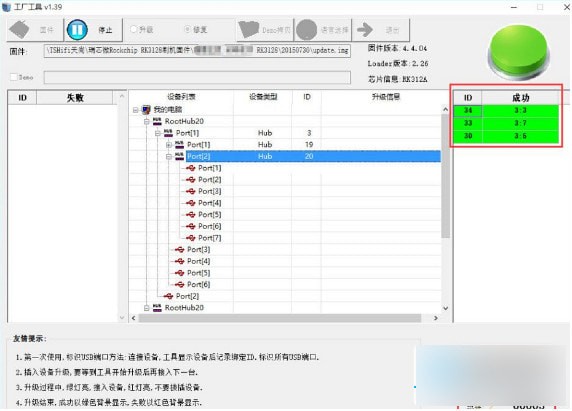572x411 pixels.
Task: Click the Demo拷贝 folder icon
Action: [249, 30]
